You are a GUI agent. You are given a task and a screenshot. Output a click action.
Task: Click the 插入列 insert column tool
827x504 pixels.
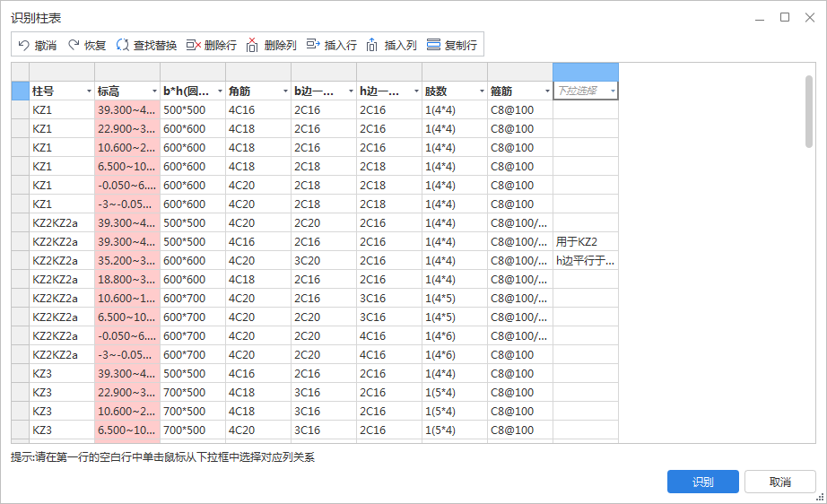pos(391,46)
